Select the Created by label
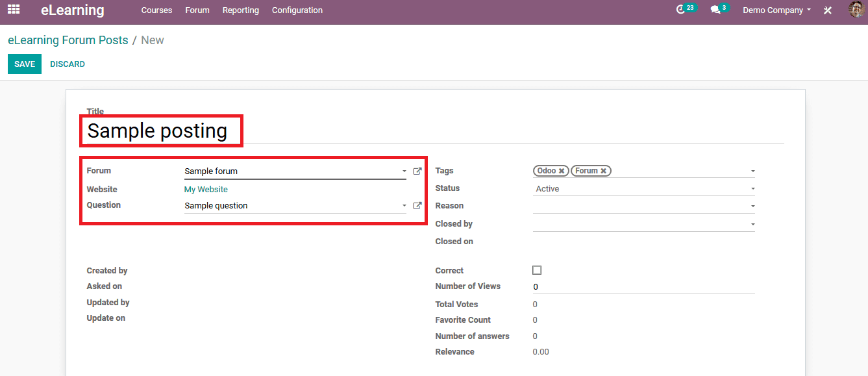Viewport: 868px width, 376px height. pos(107,271)
